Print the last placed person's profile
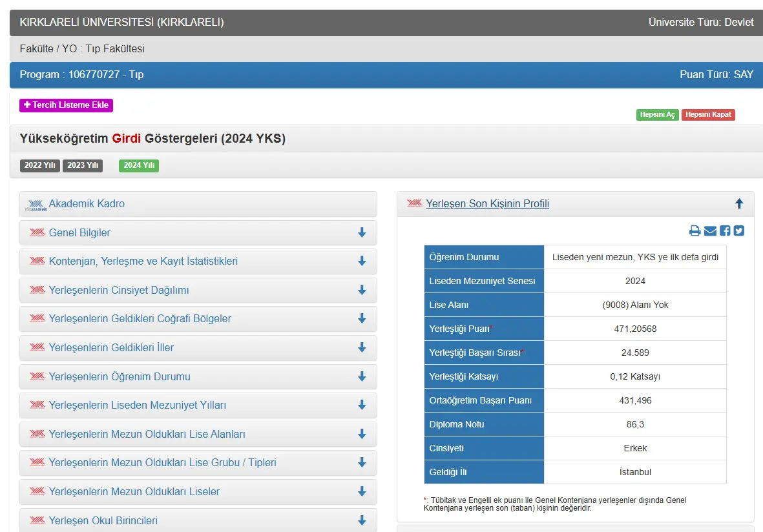This screenshot has width=763, height=532. pos(695,230)
